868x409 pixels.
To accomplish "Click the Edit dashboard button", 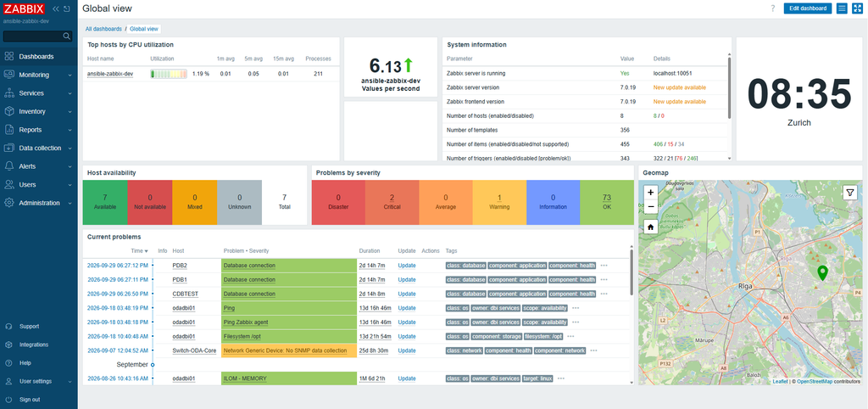I will pyautogui.click(x=807, y=8).
